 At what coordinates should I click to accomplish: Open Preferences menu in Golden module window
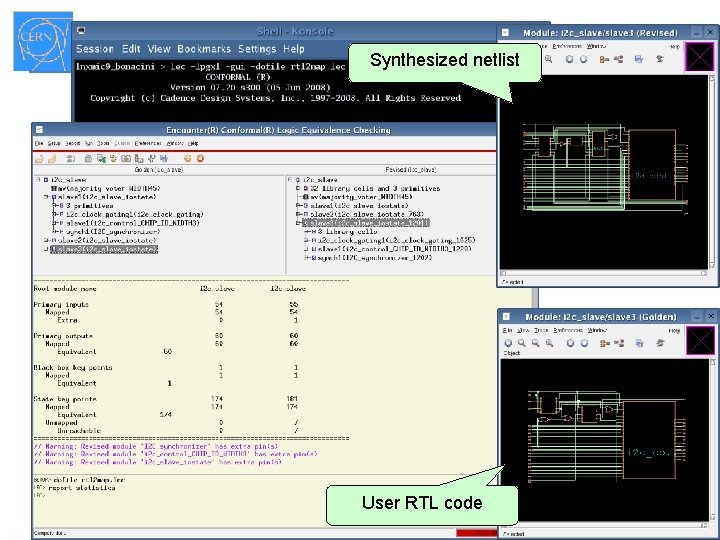[568, 330]
